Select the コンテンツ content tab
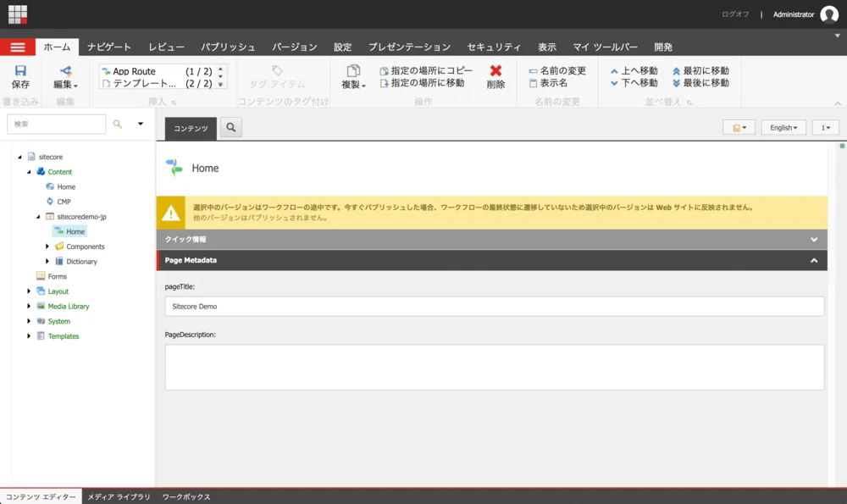Screen dimensions: 847x504 (191, 129)
